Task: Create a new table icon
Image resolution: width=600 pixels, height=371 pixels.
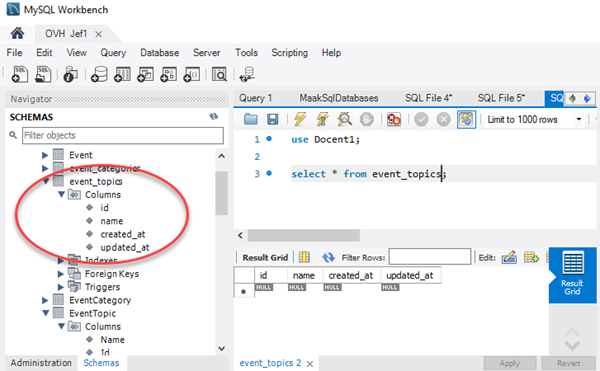Action: [122, 74]
